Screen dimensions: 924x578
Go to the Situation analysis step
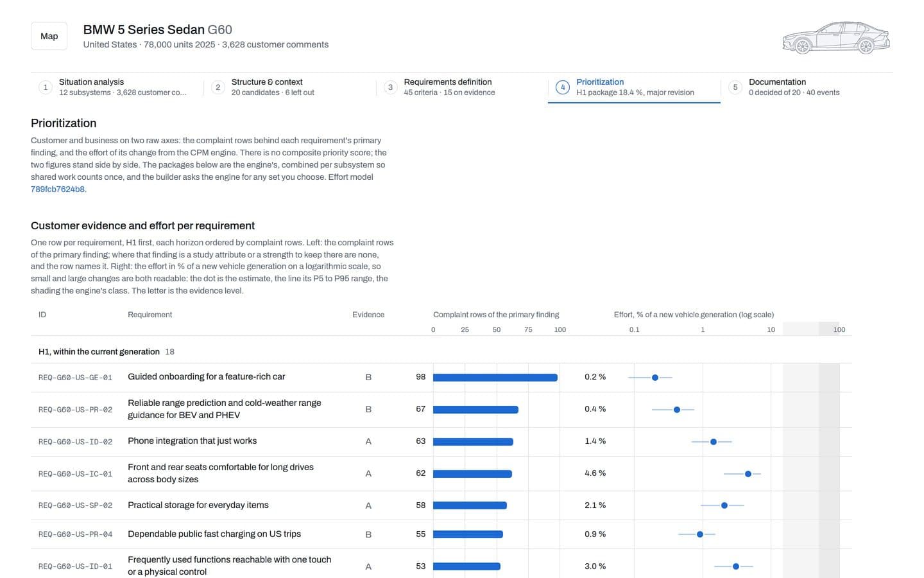117,87
